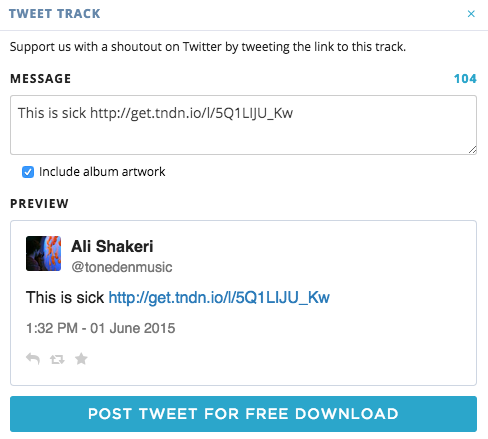Image resolution: width=488 pixels, height=439 pixels.
Task: Click inside the Message text area
Action: click(x=243, y=125)
